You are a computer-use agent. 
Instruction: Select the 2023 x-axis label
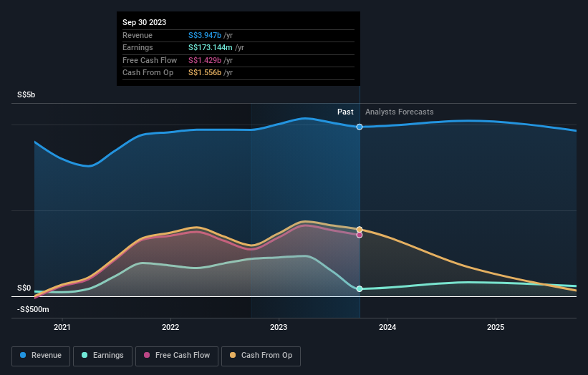pyautogui.click(x=279, y=327)
